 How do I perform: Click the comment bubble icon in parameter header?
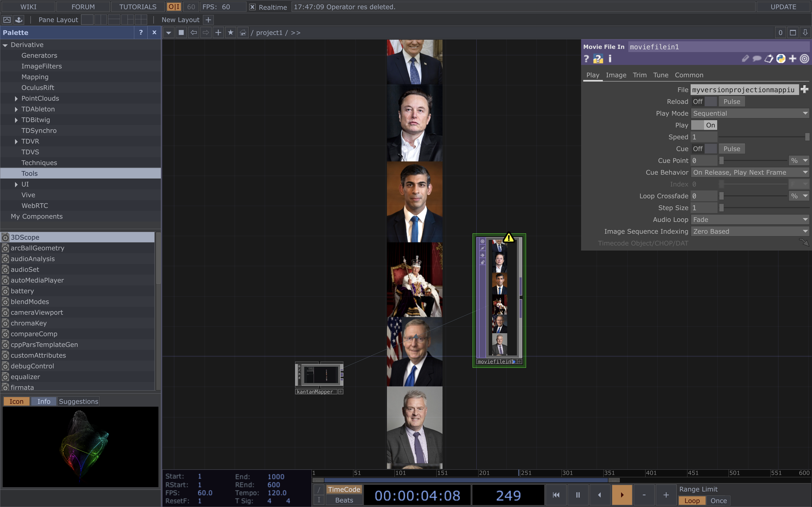[757, 59]
